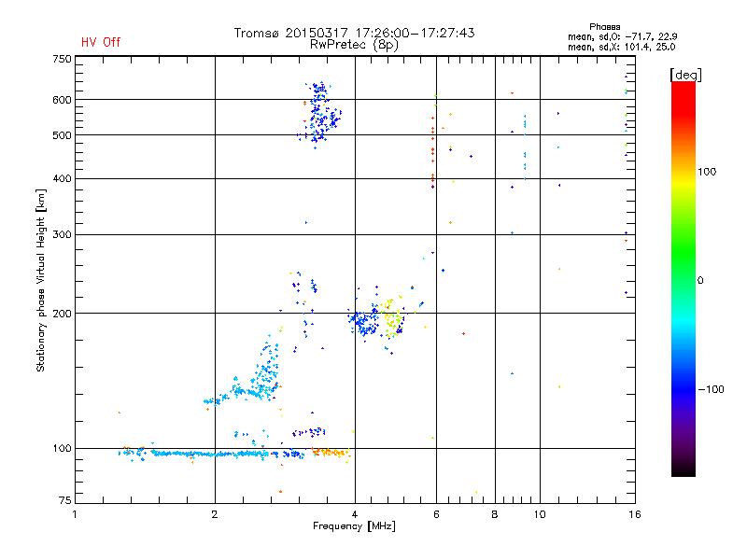Click the x-axis tick label '2'
Screen dimensions: 747x560
point(215,514)
